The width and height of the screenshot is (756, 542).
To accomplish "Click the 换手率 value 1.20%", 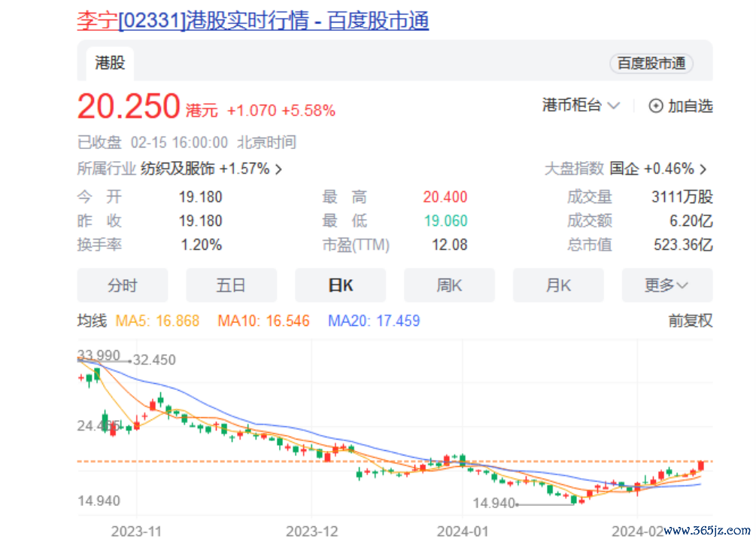I will click(x=201, y=245).
